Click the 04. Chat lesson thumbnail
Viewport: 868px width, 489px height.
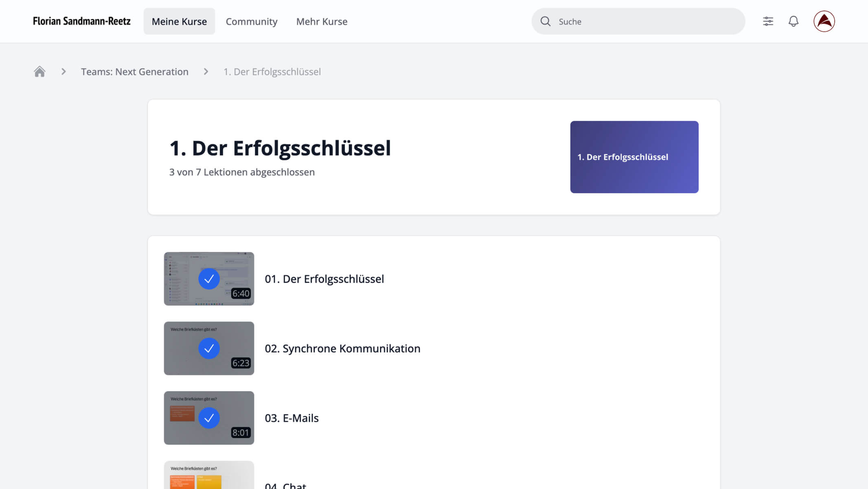point(209,475)
